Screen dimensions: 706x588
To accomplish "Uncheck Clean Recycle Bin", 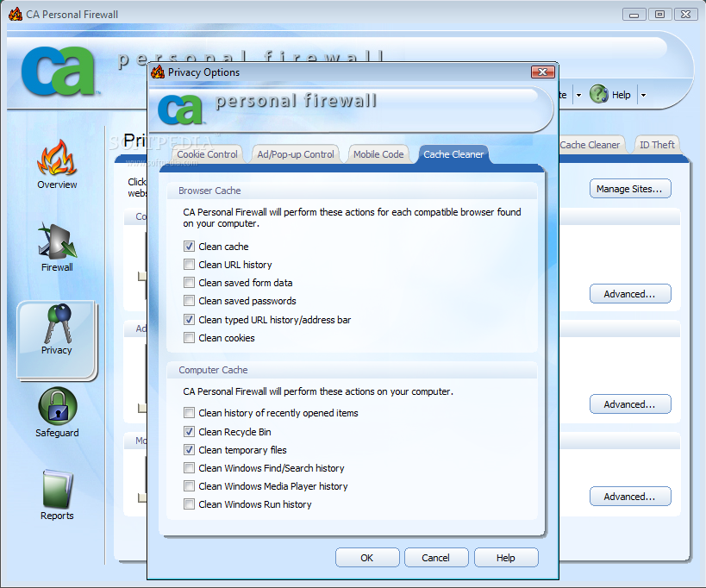I will coord(189,432).
